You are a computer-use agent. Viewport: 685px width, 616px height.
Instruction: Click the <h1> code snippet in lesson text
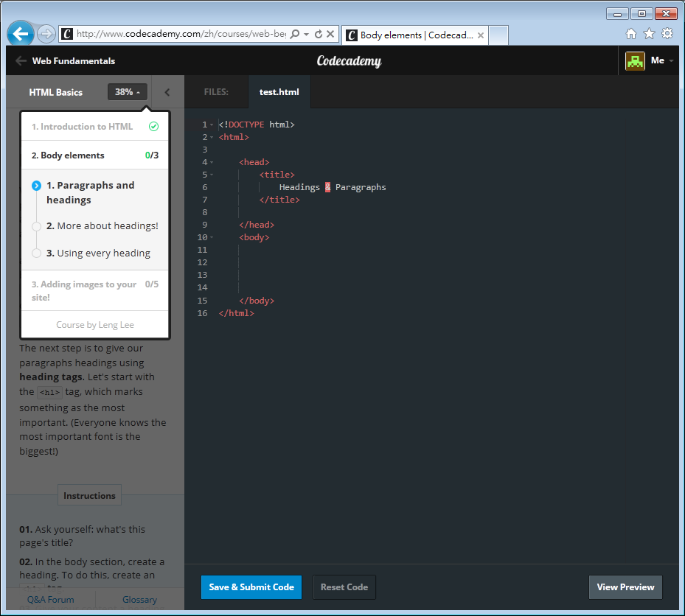[x=50, y=392]
